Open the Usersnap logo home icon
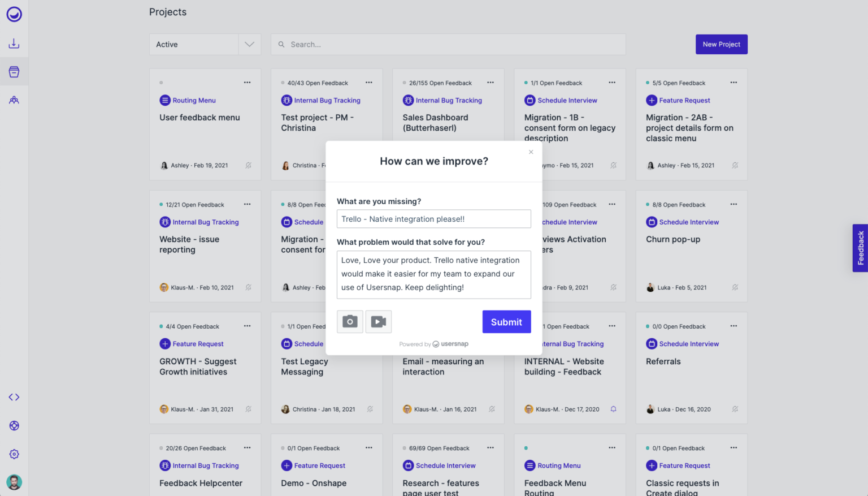868x496 pixels. point(14,14)
